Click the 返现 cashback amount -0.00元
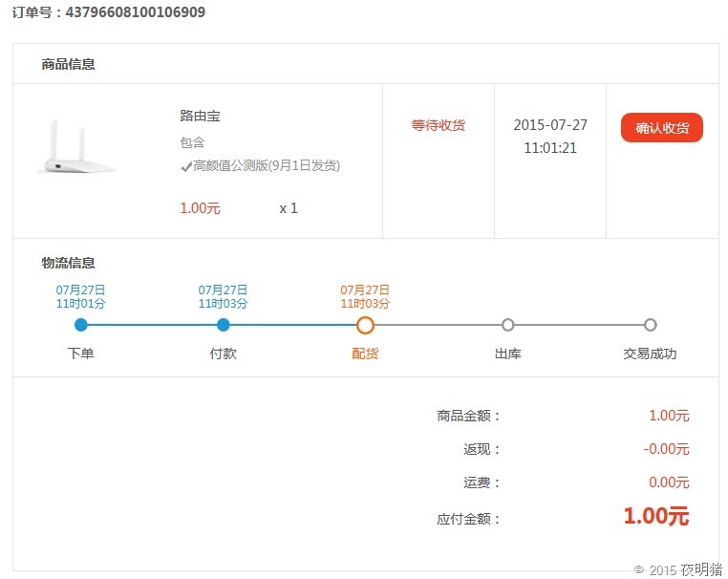Image resolution: width=728 pixels, height=579 pixels. (666, 449)
